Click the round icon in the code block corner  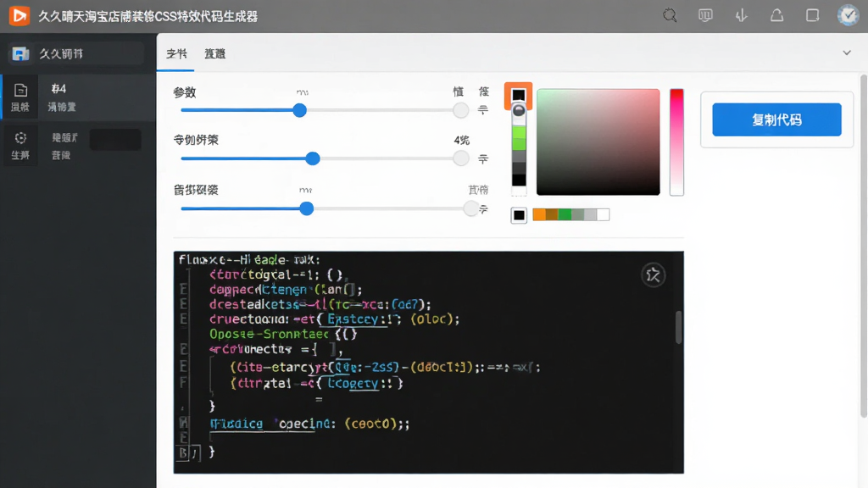654,274
